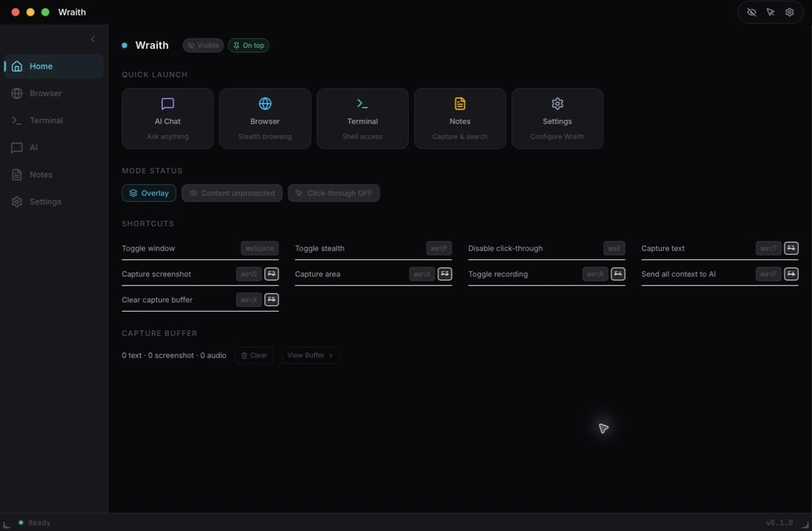Viewport: 812px width, 531px height.
Task: Click the document icon beside sidebar Notes
Action: pos(17,175)
